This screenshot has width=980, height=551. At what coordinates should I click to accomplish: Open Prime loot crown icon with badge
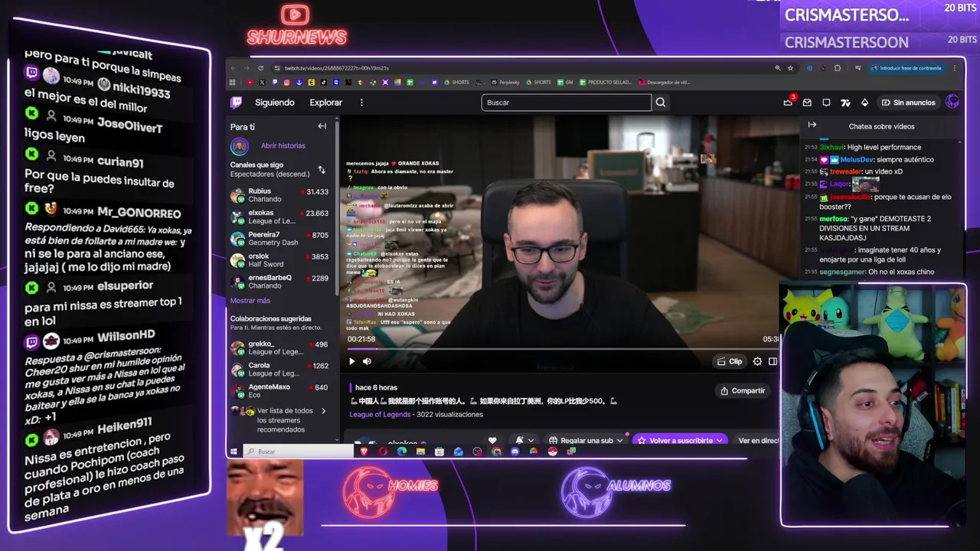click(788, 102)
